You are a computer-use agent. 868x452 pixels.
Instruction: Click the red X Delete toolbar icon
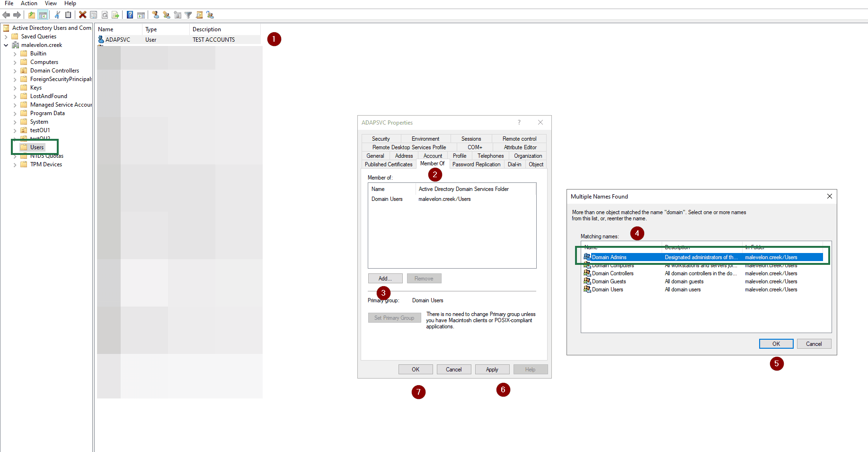click(82, 15)
